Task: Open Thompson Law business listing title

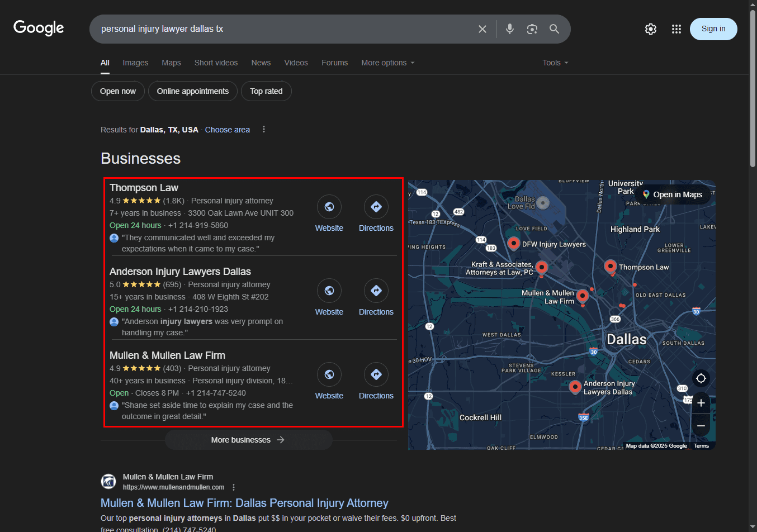Action: point(144,188)
